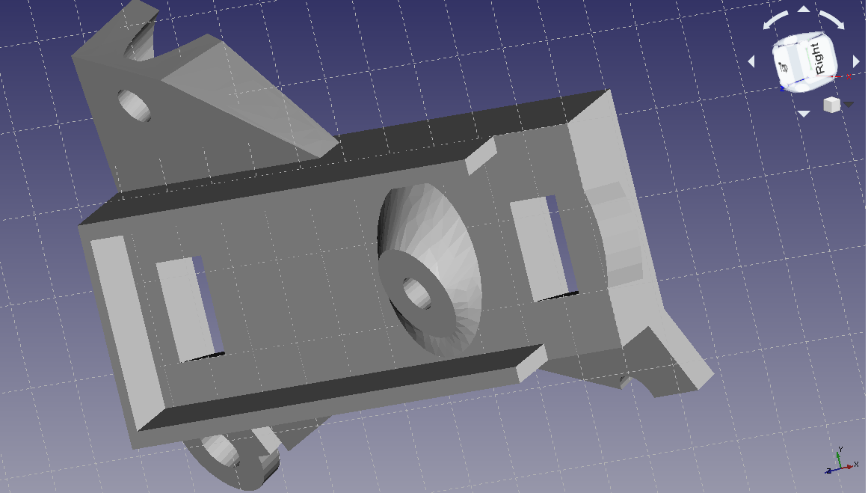Roll view counter-clockwise with the curved left arrow
Viewport: 868px width, 493px height.
[775, 19]
